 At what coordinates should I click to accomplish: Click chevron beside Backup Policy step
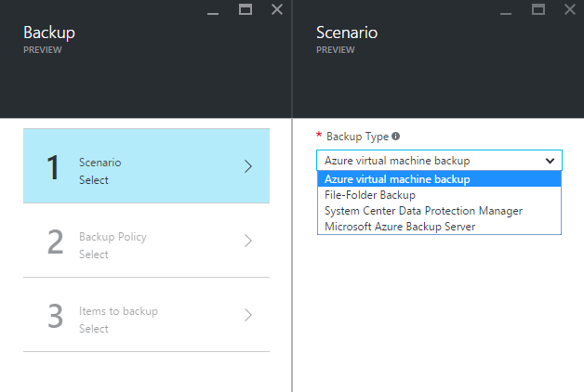pyautogui.click(x=248, y=241)
